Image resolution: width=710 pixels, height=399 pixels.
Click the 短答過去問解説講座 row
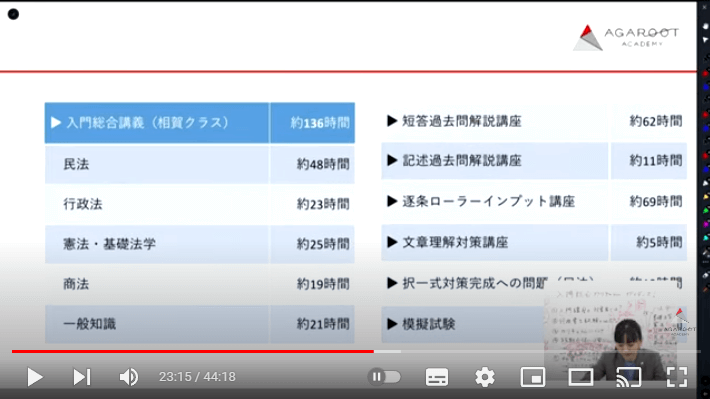coord(494,121)
